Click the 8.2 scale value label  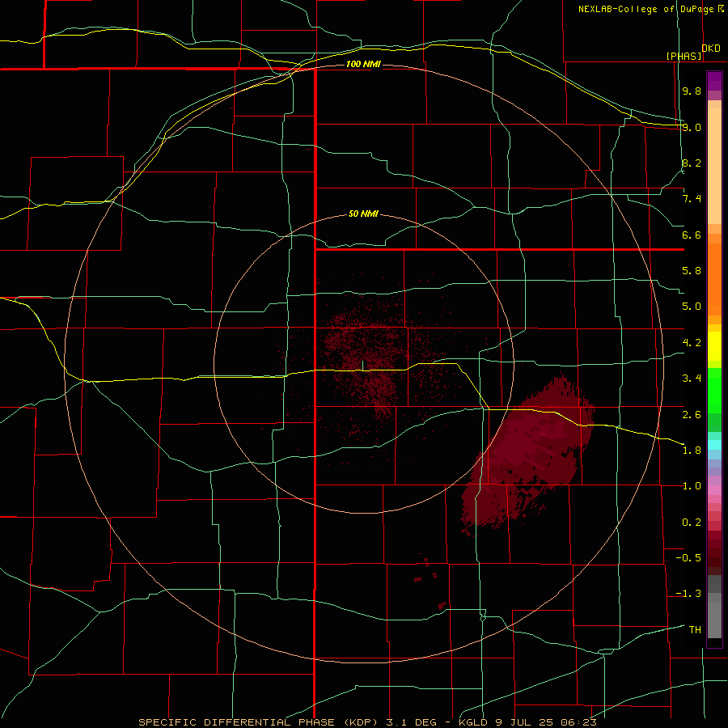coord(692,163)
